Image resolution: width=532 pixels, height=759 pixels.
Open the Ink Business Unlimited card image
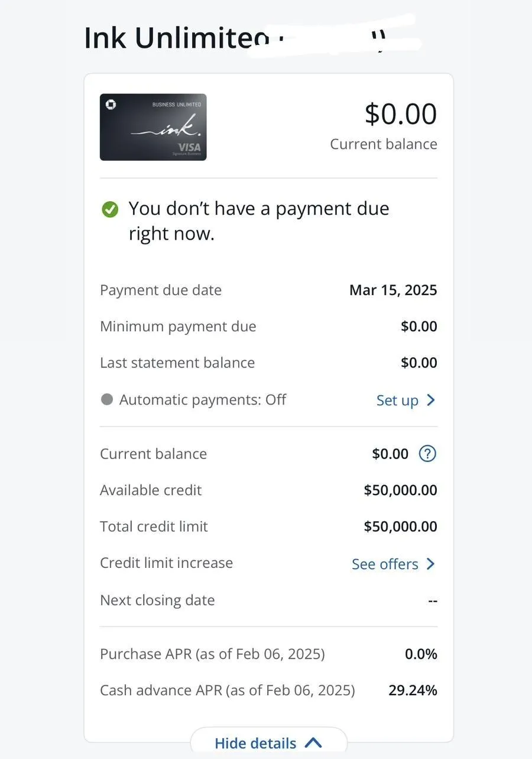[x=153, y=127]
